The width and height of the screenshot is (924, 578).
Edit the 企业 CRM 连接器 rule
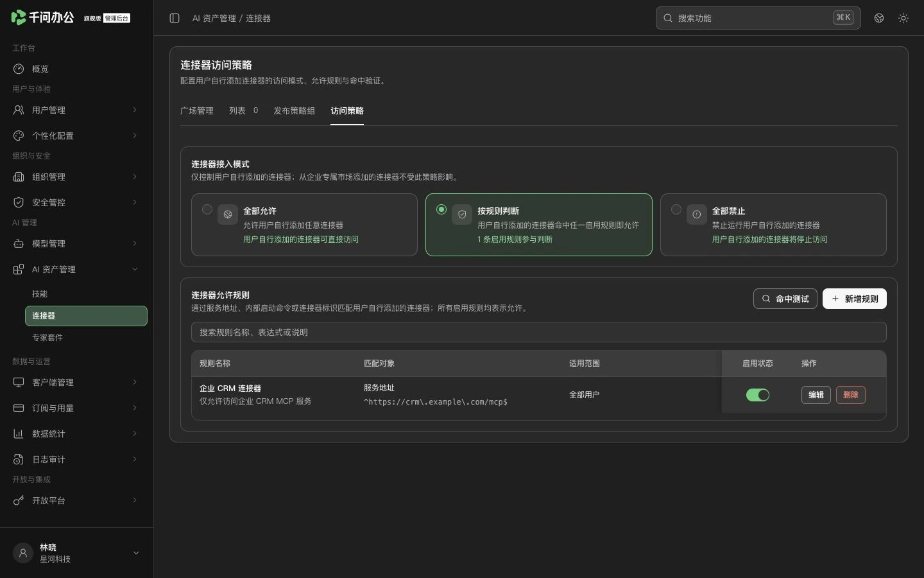tap(816, 395)
